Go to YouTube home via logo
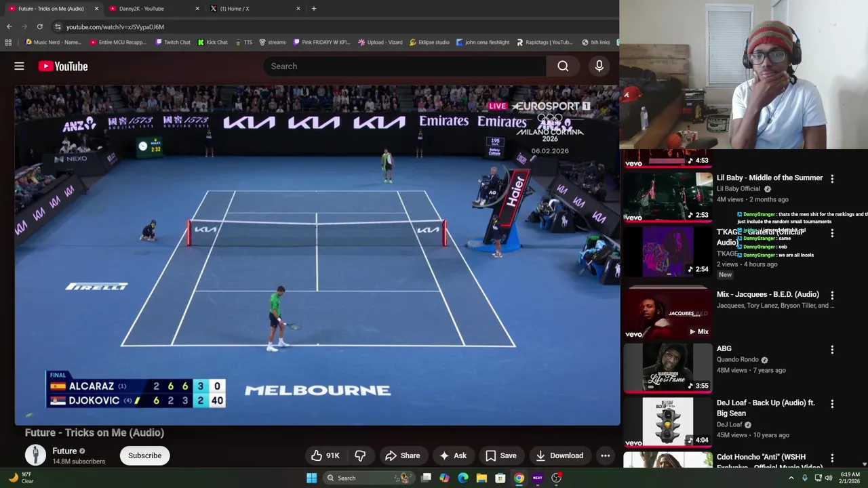Screen dimensions: 868x488 63,66
